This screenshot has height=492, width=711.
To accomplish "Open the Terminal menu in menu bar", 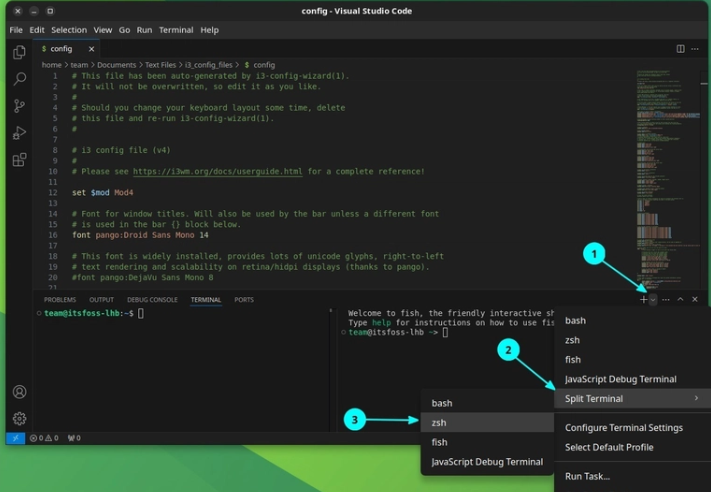I will [x=176, y=30].
